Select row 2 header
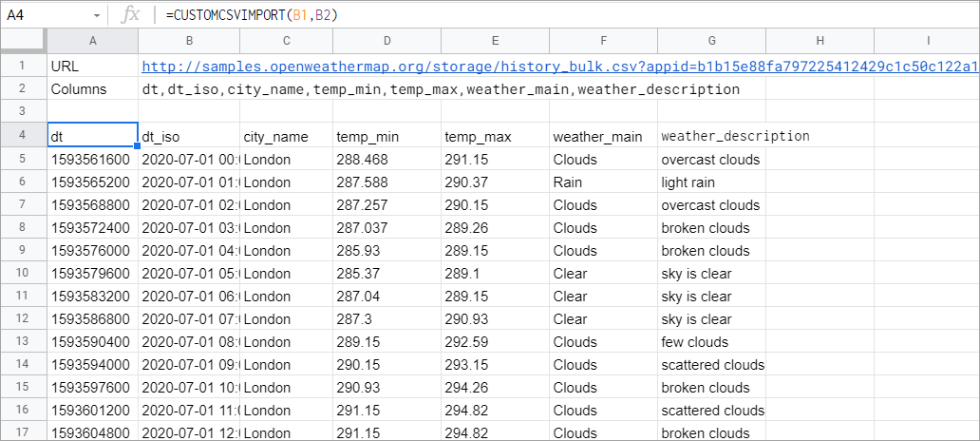Viewport: 980px width, 441px height. (x=23, y=88)
